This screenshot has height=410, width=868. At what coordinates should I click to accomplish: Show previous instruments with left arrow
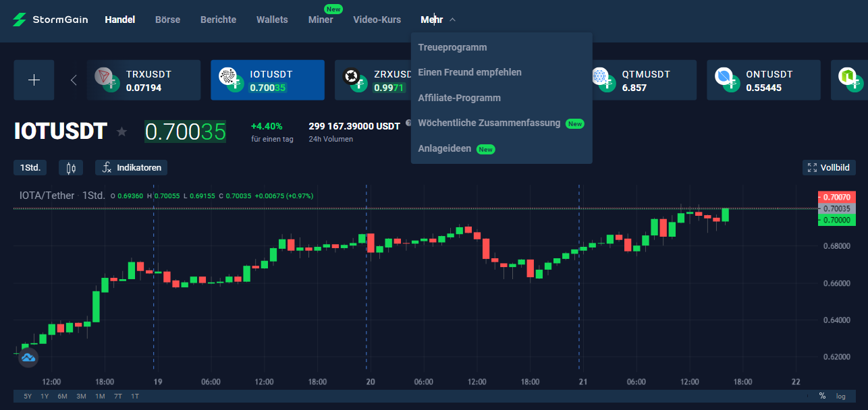[x=74, y=80]
